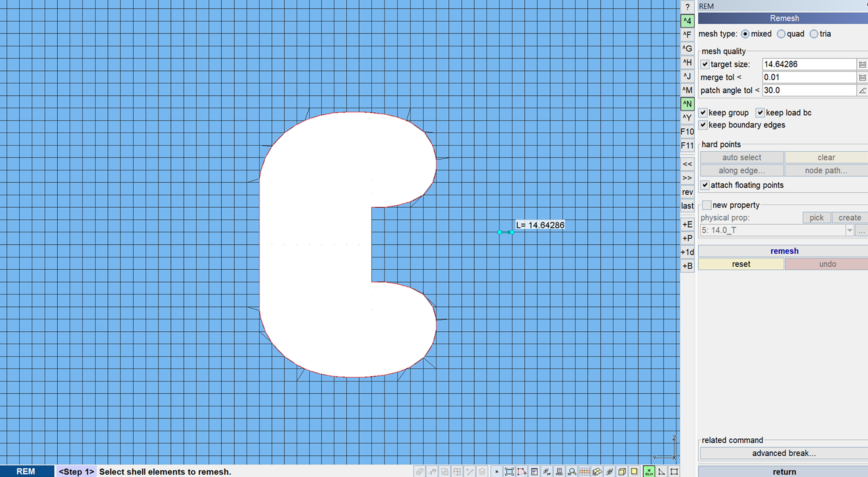Viewport: 868px width, 477px height.
Task: Click the shaded mesh display cube icon
Action: tap(622, 471)
